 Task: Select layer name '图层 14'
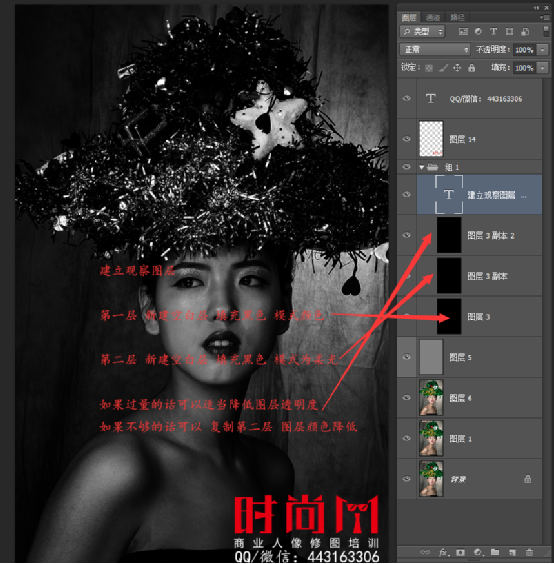tap(463, 139)
